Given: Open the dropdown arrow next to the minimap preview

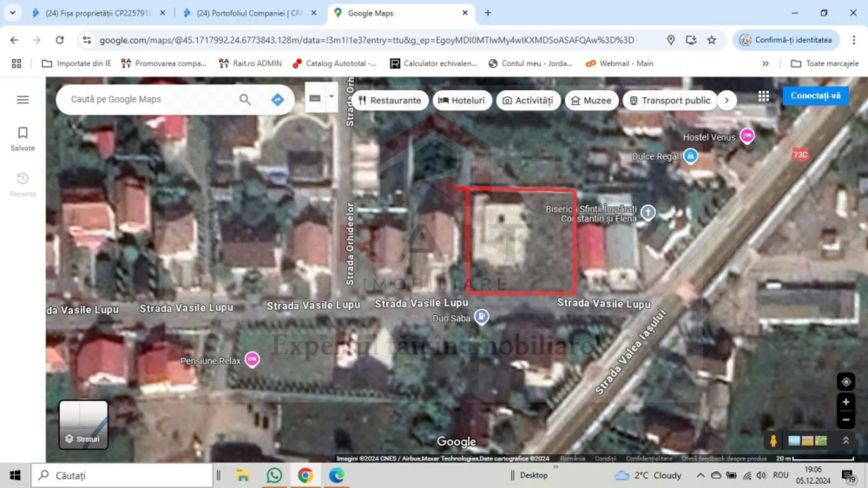Looking at the screenshot, I should 332,97.
